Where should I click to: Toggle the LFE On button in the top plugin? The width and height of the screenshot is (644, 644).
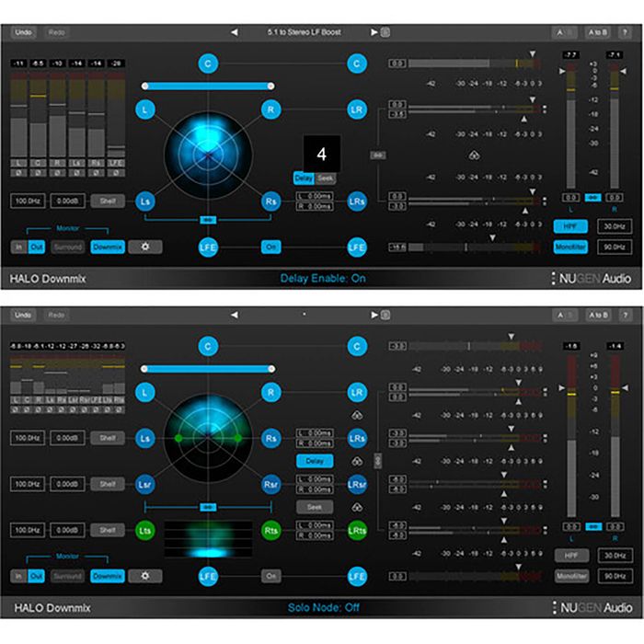click(271, 247)
